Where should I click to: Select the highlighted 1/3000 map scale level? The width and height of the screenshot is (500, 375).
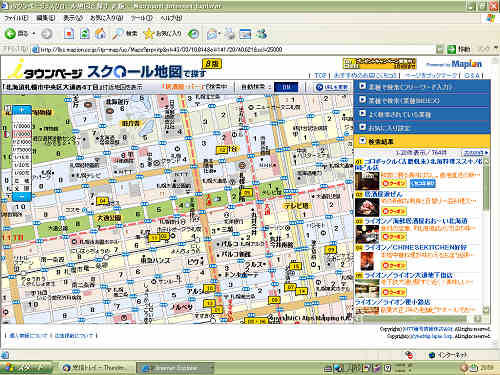22,134
